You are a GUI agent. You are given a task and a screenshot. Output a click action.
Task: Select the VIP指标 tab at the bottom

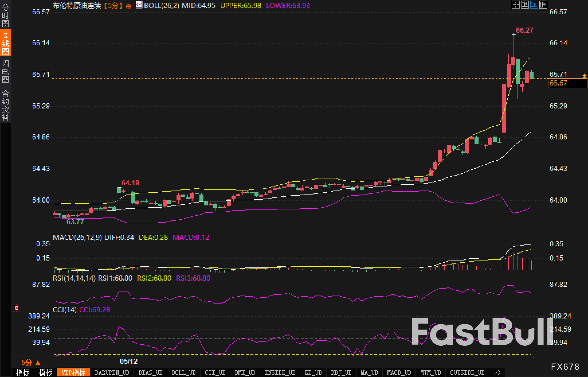point(74,372)
